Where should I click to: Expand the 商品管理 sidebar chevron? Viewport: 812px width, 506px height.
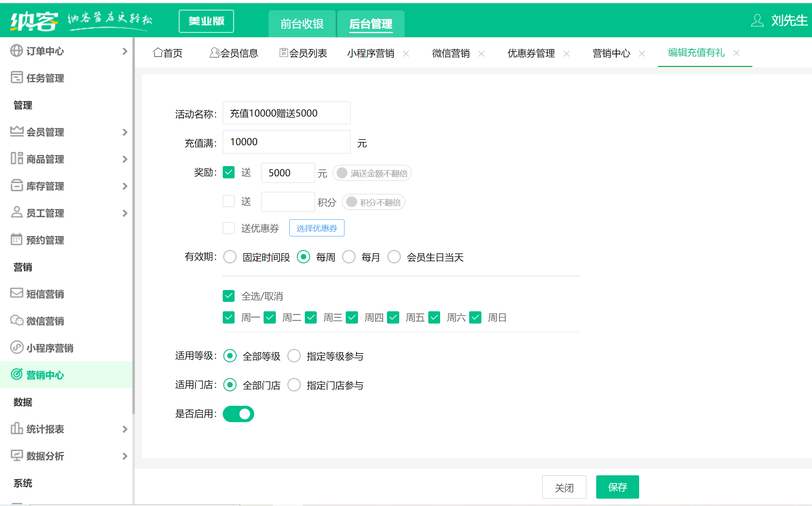[x=125, y=159]
